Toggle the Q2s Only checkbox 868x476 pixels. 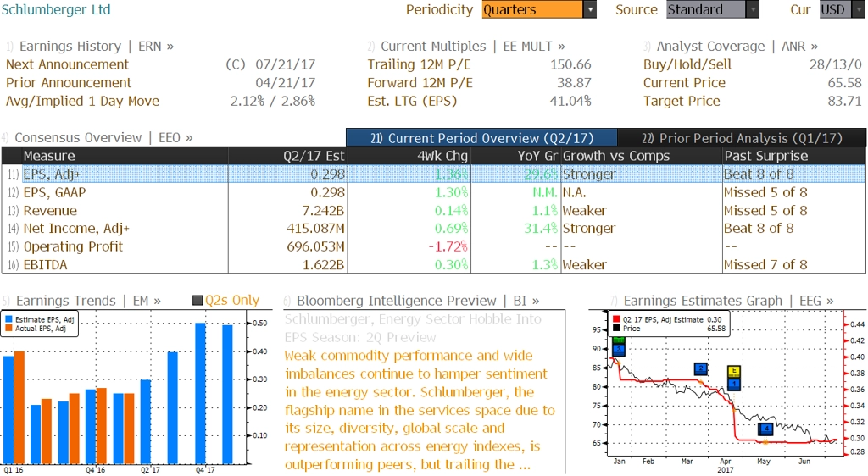(x=197, y=300)
